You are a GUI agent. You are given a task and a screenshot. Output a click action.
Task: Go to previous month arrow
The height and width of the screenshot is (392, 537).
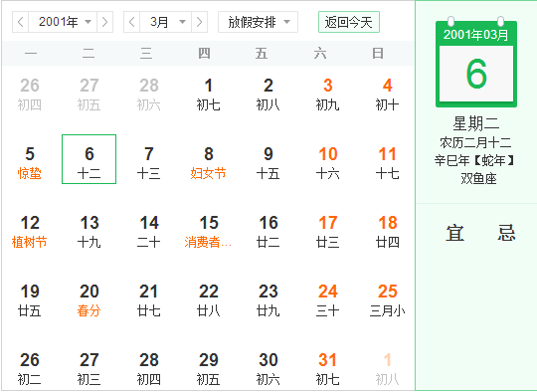click(132, 22)
